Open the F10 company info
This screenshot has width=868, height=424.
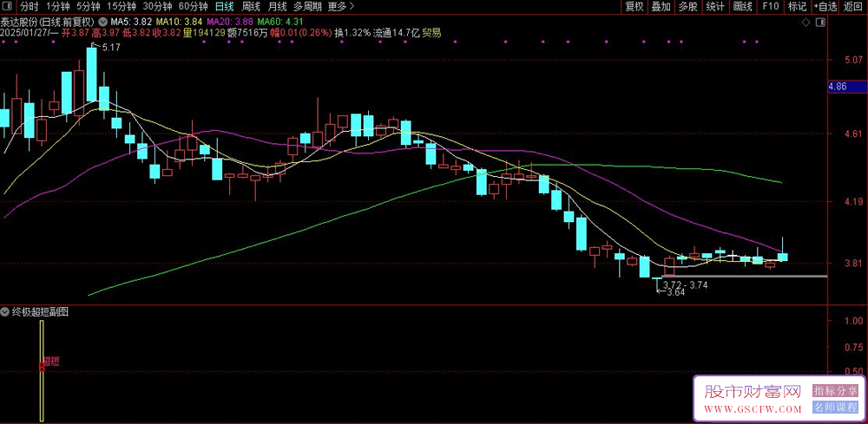click(x=770, y=7)
